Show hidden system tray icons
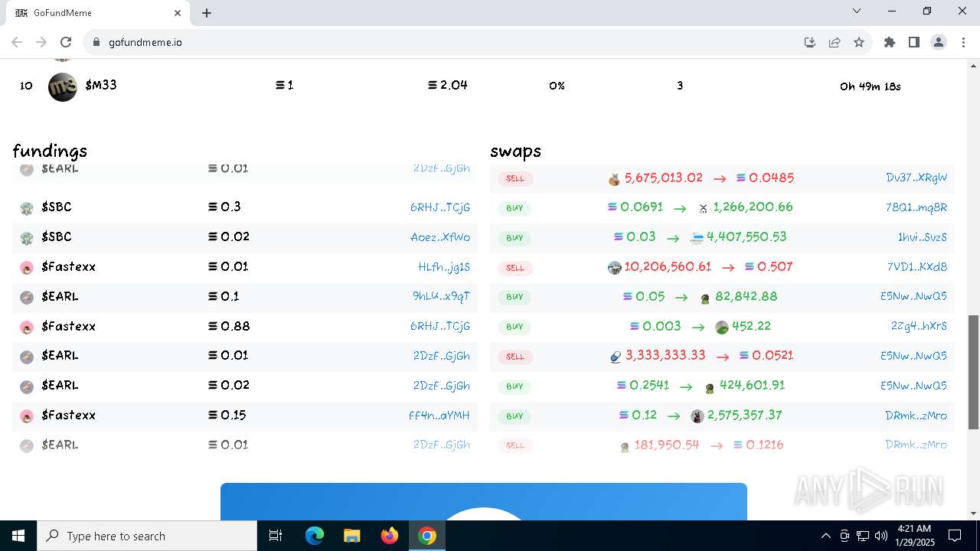 pyautogui.click(x=825, y=536)
